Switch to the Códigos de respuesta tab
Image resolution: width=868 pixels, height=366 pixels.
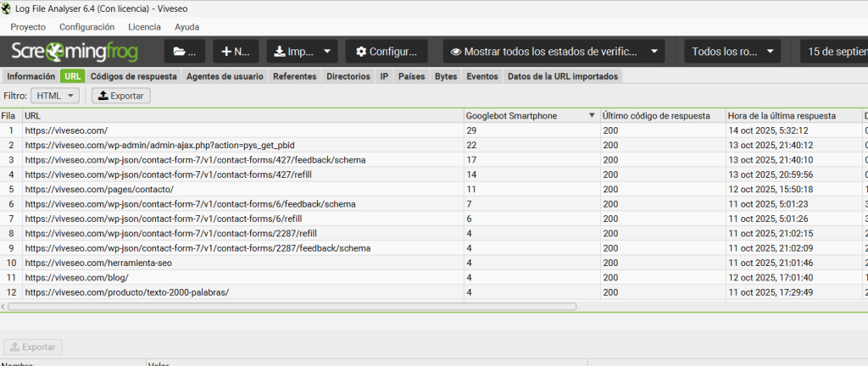click(133, 76)
